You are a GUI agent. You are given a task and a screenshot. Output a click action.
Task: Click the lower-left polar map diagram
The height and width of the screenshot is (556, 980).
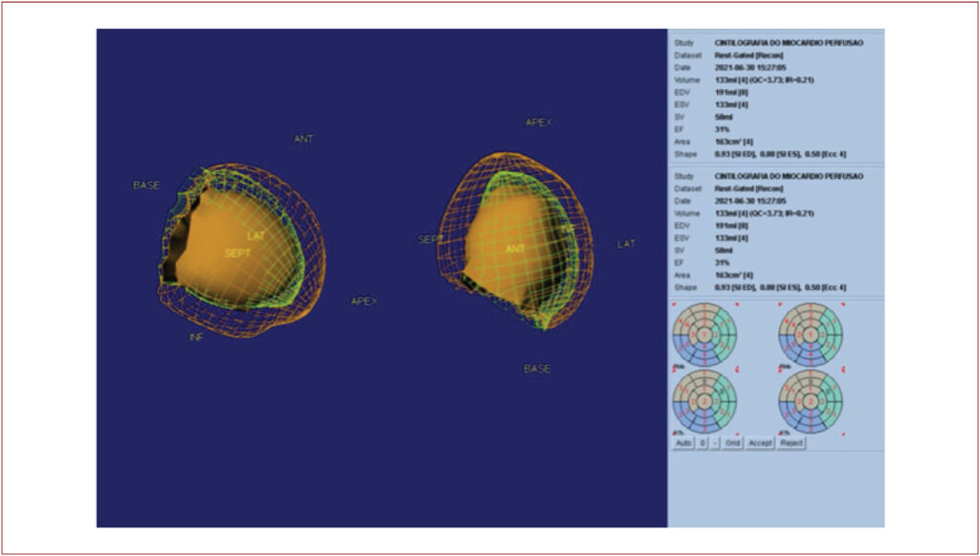tap(704, 400)
